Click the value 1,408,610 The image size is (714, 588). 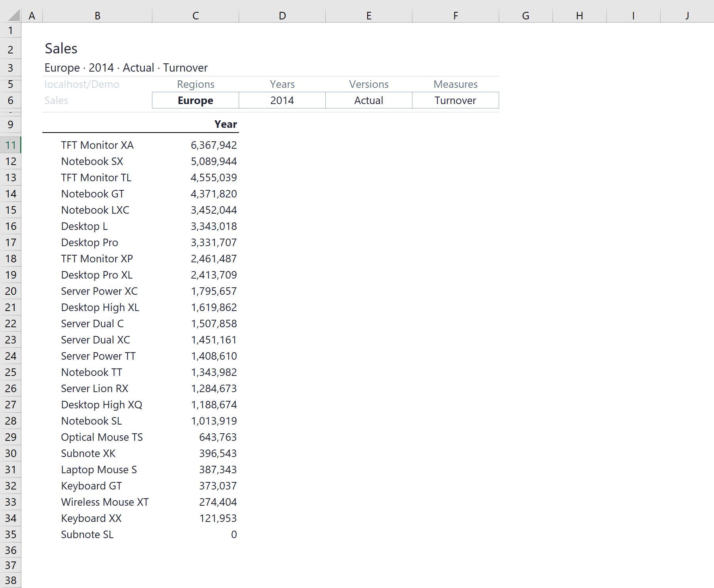click(x=214, y=356)
